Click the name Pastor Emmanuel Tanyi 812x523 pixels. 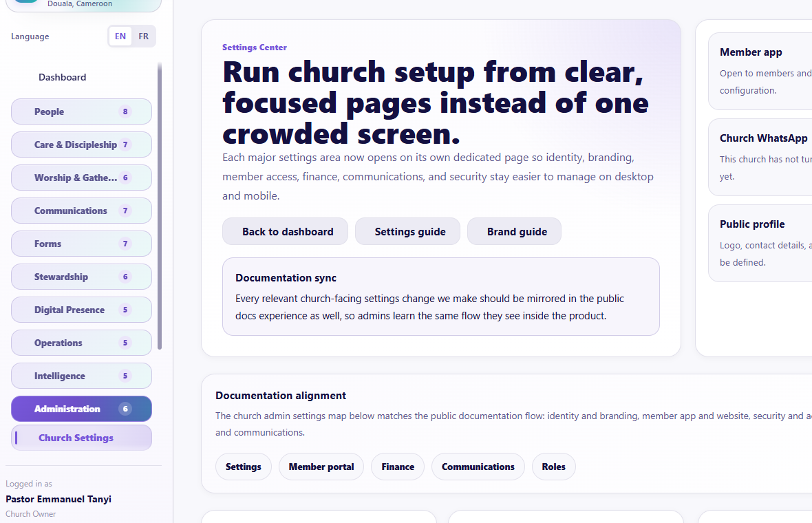pyautogui.click(x=58, y=499)
